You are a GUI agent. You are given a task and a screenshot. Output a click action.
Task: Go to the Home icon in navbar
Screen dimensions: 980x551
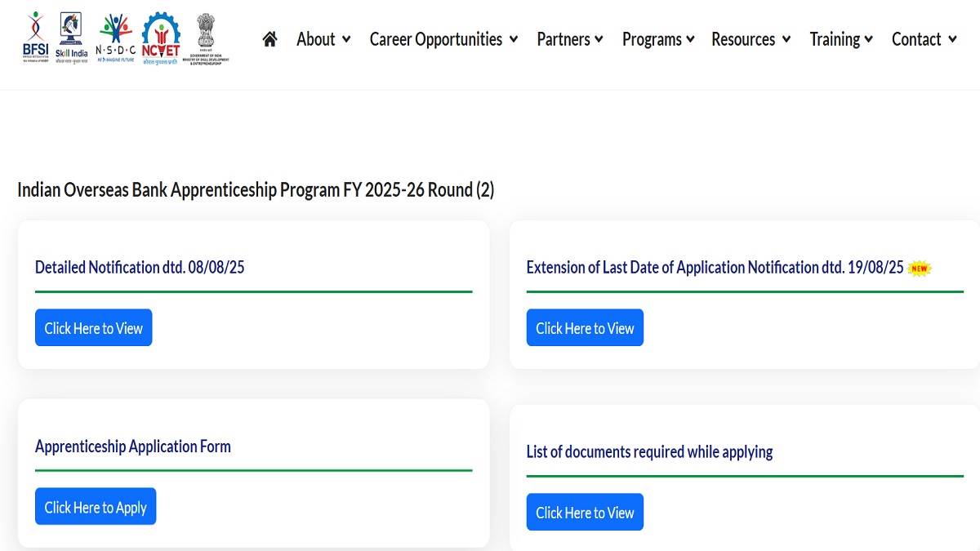tap(269, 39)
